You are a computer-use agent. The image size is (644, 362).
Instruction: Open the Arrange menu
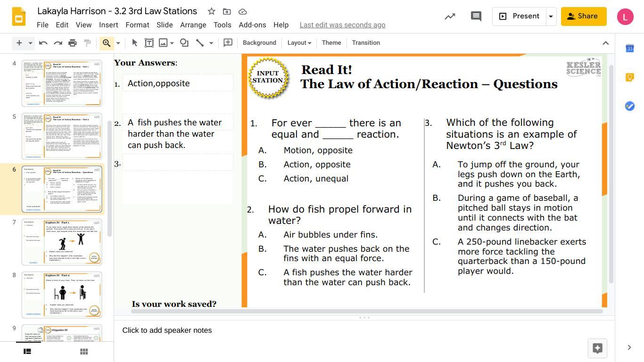[193, 25]
